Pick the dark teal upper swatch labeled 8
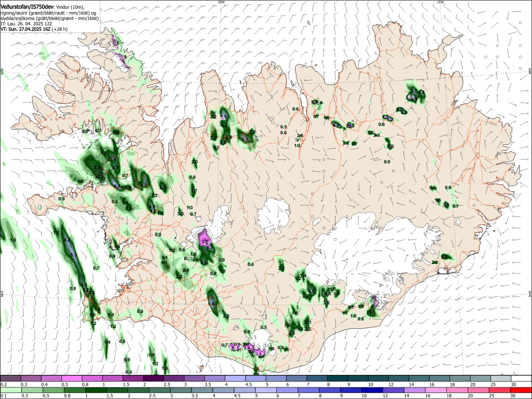Screen dimensions: 532x399 [x=337, y=378]
